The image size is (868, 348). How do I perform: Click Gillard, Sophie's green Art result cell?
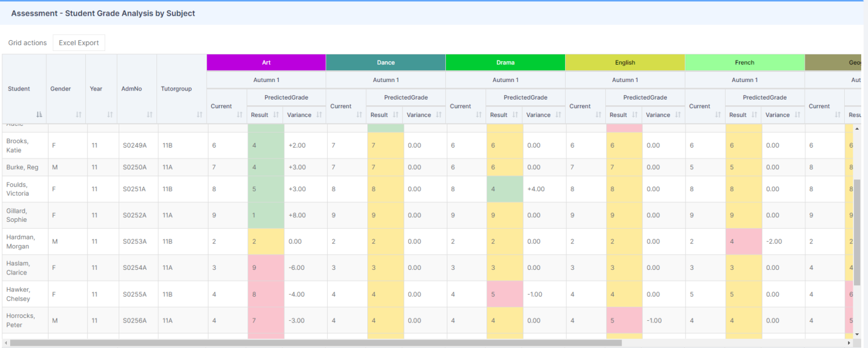[266, 215]
